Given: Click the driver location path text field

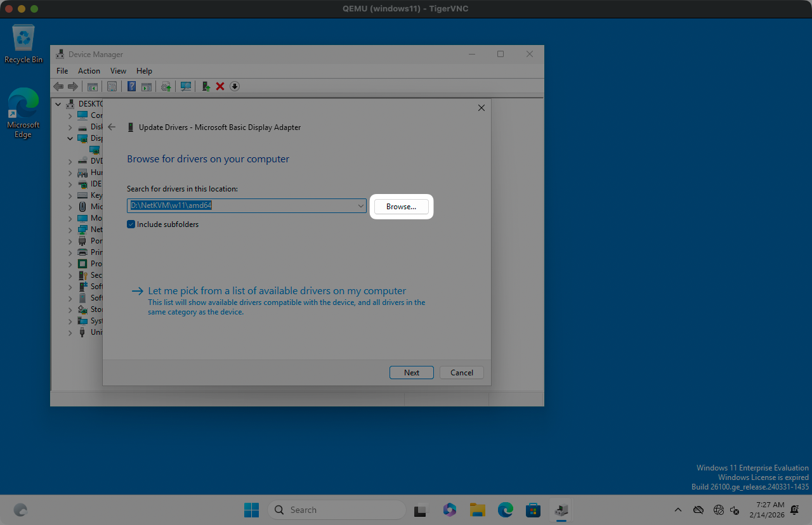Looking at the screenshot, I should click(241, 205).
